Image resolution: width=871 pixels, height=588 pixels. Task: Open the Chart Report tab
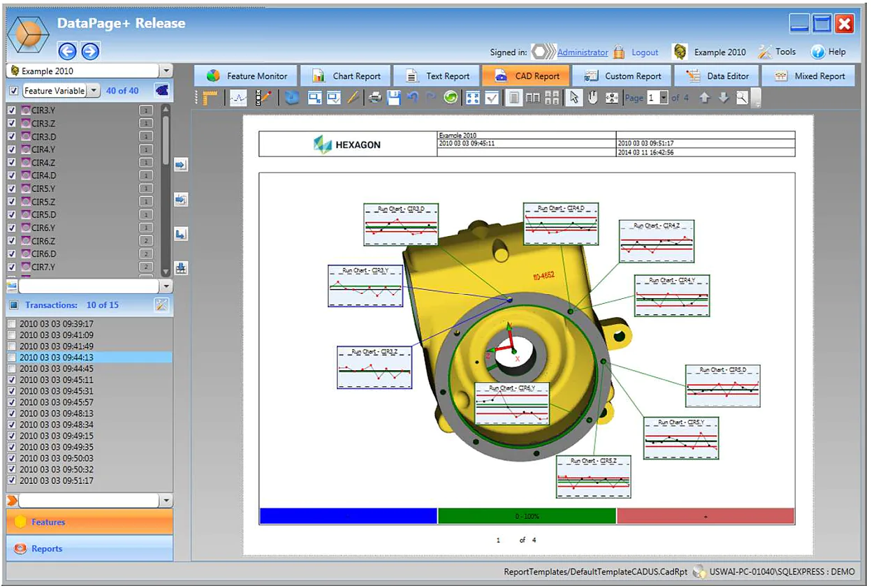point(346,76)
